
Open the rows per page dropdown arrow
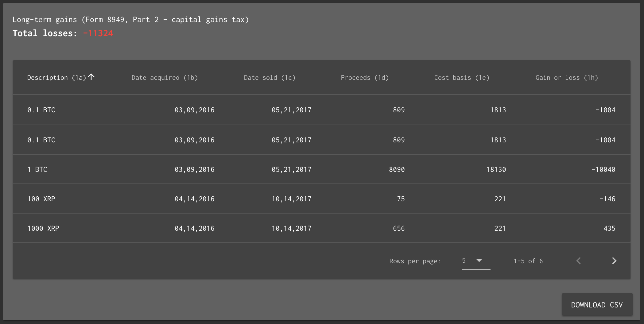coord(479,260)
